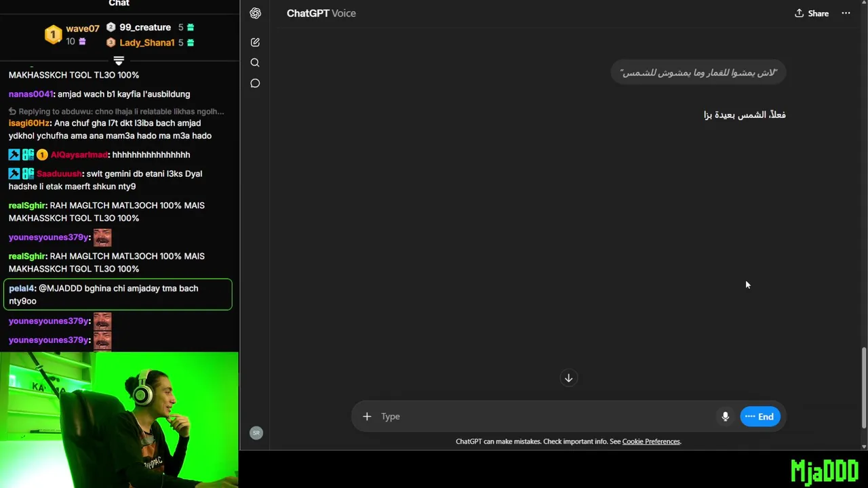The height and width of the screenshot is (488, 868).
Task: Click the emote in the last younesyounes379y message
Action: pyautogui.click(x=102, y=340)
